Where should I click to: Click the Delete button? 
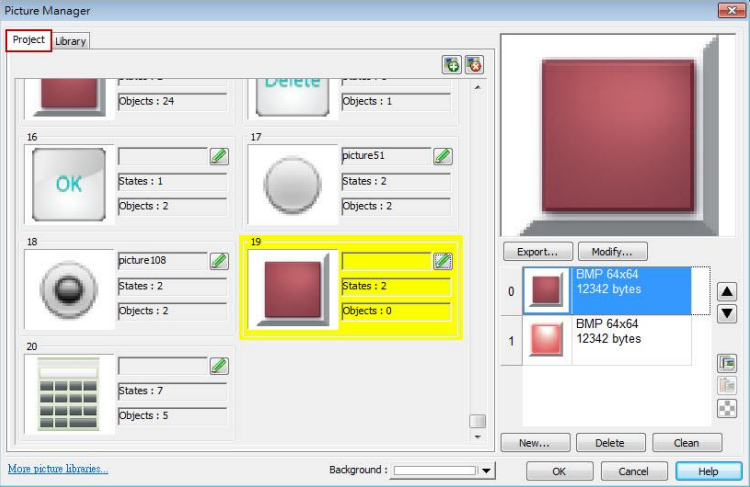(610, 443)
